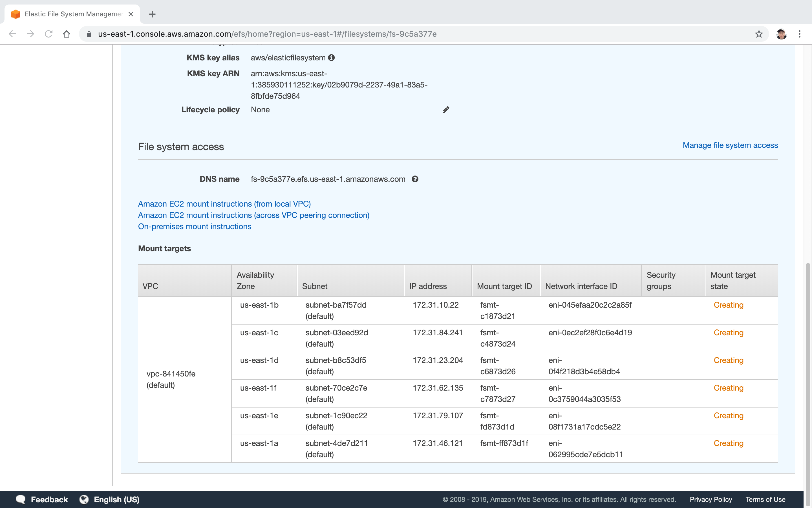Click IP address 172.31.23.204
This screenshot has width=812, height=508.
[x=438, y=360]
